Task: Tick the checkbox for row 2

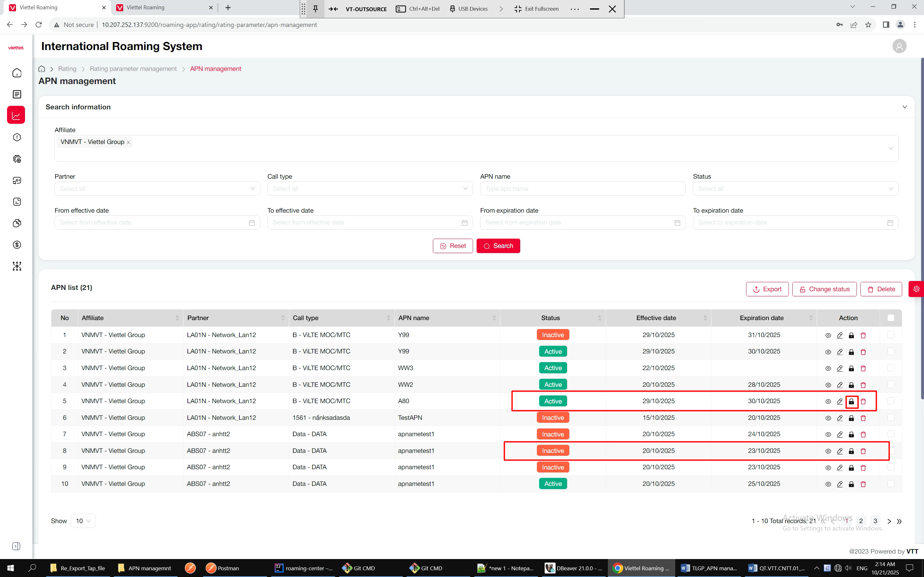Action: [891, 351]
